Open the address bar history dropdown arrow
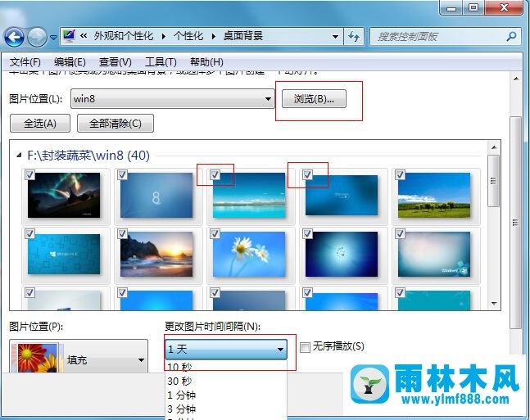The height and width of the screenshot is (420, 530). 335,37
